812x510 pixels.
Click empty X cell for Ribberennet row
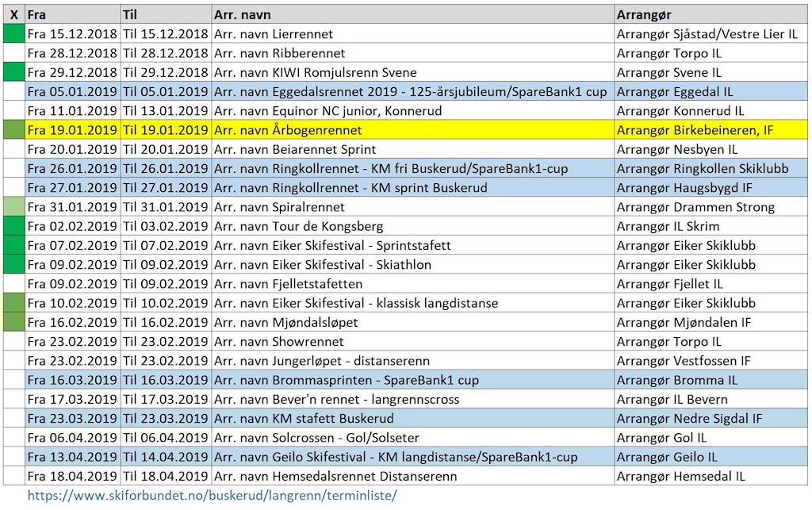pos(13,53)
